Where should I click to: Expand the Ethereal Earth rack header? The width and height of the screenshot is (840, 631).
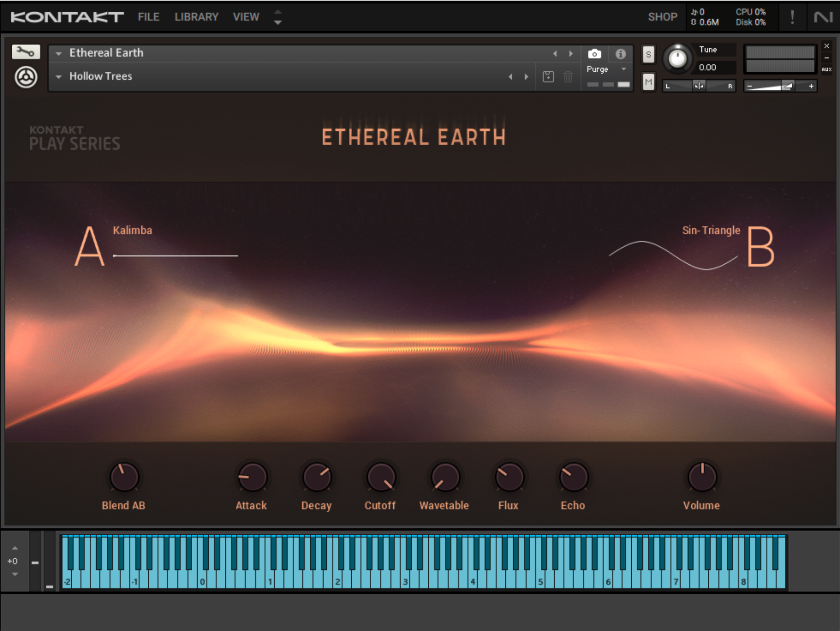(x=59, y=53)
